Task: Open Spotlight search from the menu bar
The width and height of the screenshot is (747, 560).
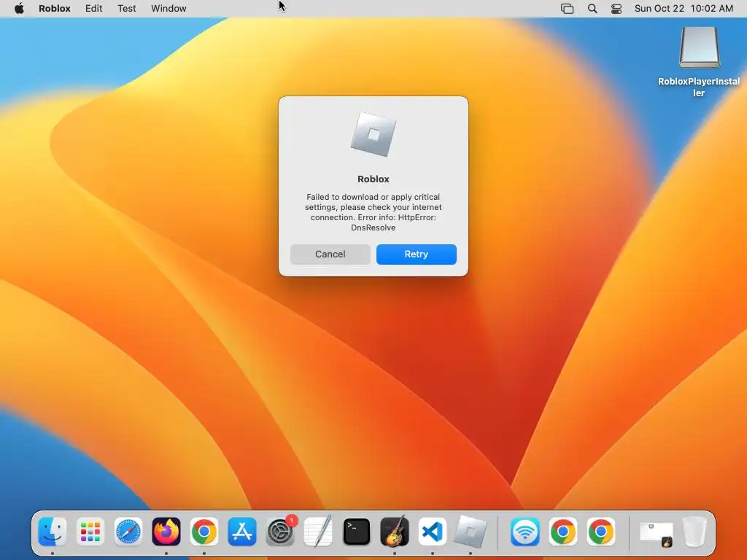Action: click(x=592, y=9)
